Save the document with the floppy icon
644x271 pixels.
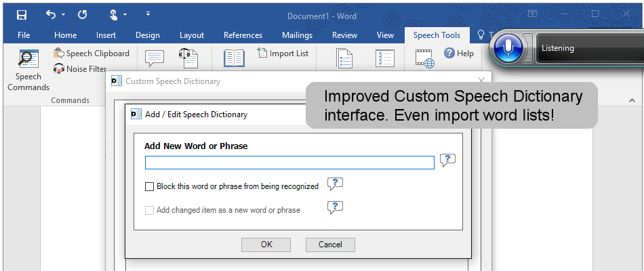22,15
